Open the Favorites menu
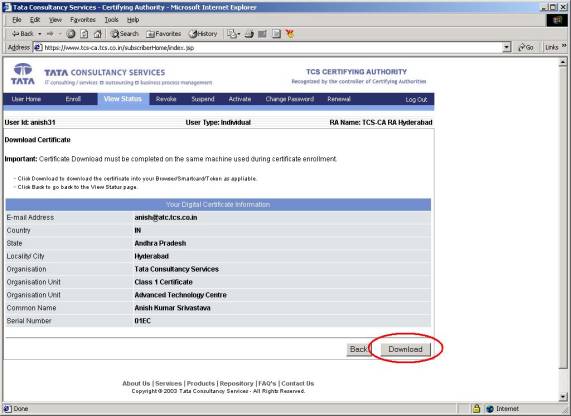 [x=83, y=20]
